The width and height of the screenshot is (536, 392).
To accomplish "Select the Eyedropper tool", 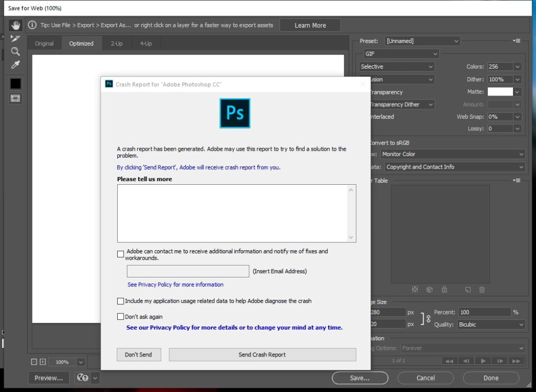I will [x=15, y=65].
